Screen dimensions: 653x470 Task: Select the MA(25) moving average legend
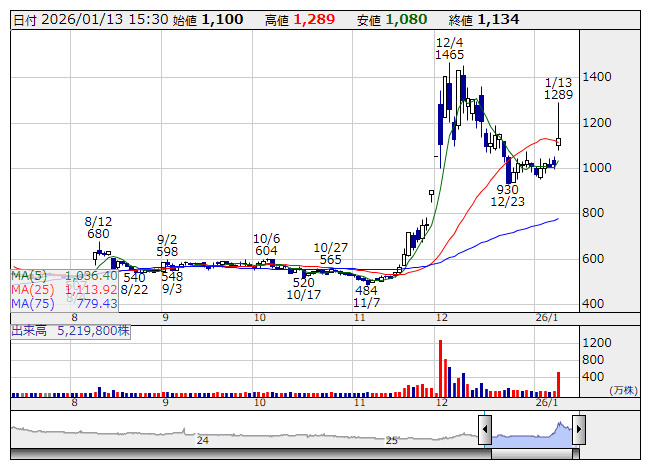(64, 289)
